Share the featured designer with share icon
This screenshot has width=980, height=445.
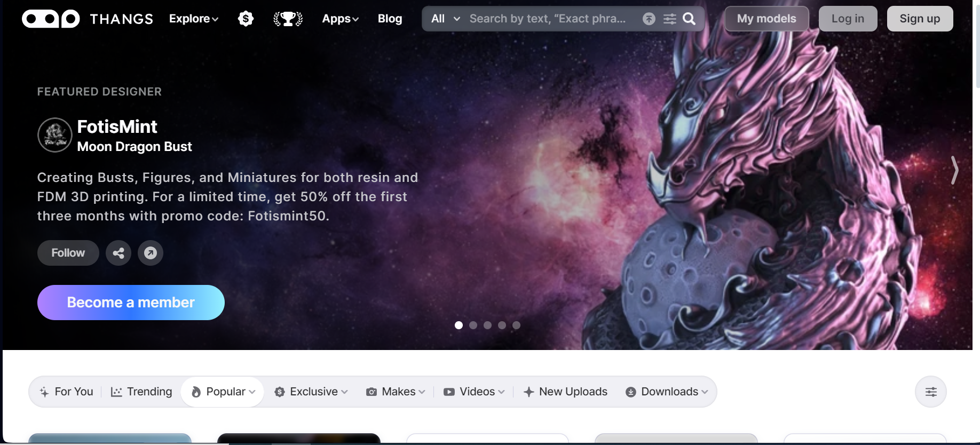(118, 253)
